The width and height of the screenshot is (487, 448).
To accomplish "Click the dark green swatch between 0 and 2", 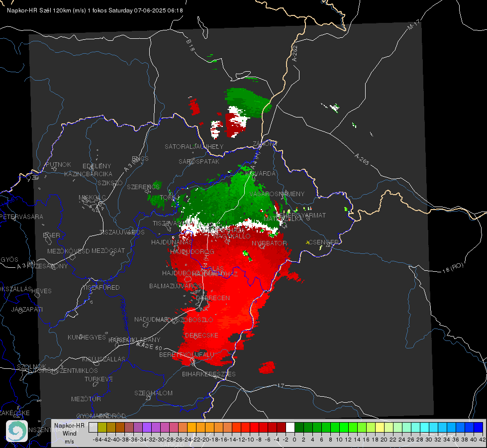I will [x=299, y=427].
